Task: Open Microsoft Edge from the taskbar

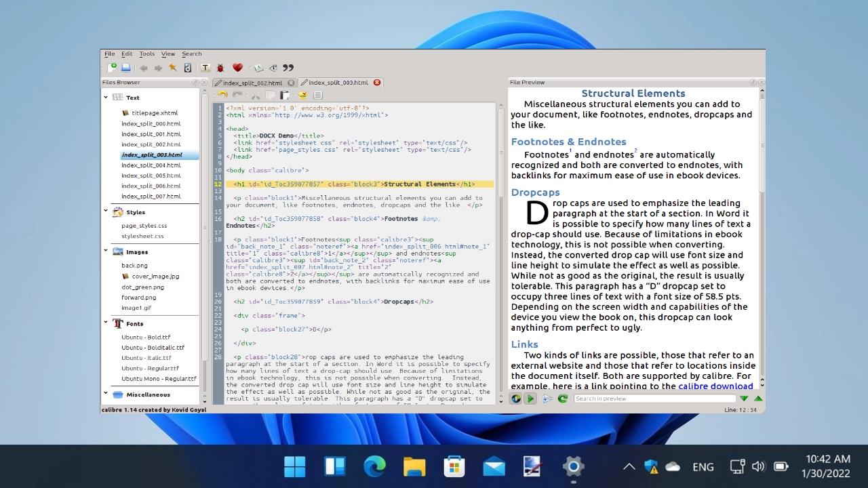Action: tap(374, 466)
